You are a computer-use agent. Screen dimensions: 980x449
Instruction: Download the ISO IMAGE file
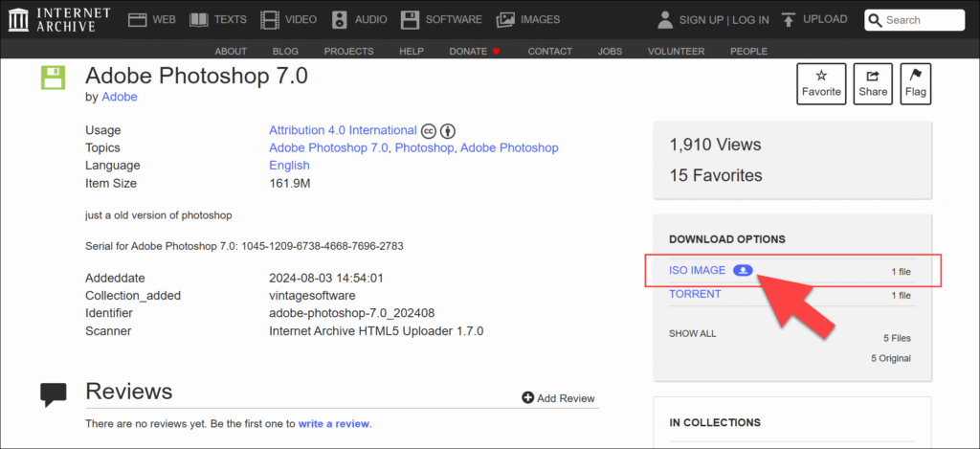click(x=697, y=270)
